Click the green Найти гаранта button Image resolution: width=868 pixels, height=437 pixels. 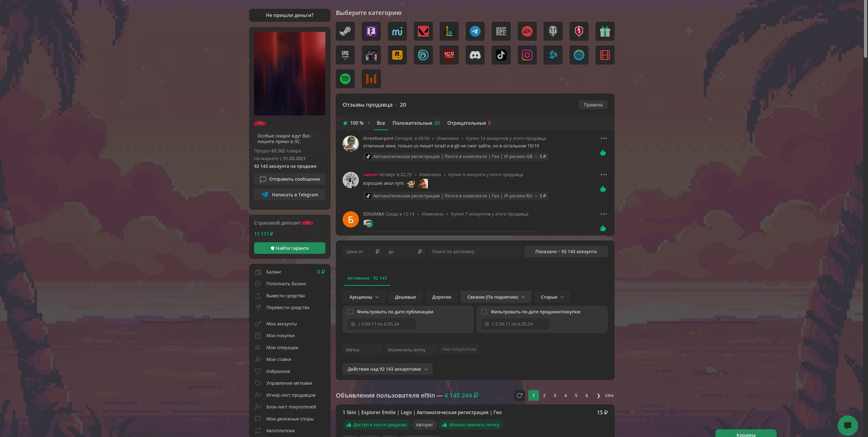[289, 248]
